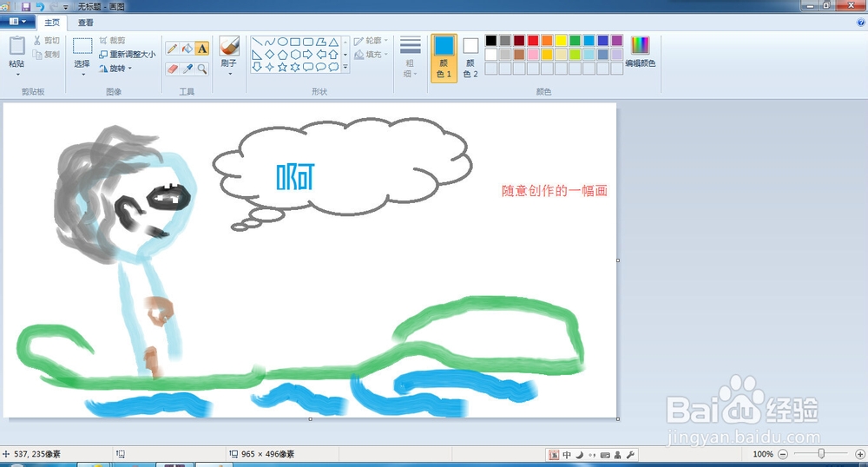Click the zoom out minus button

(783, 454)
